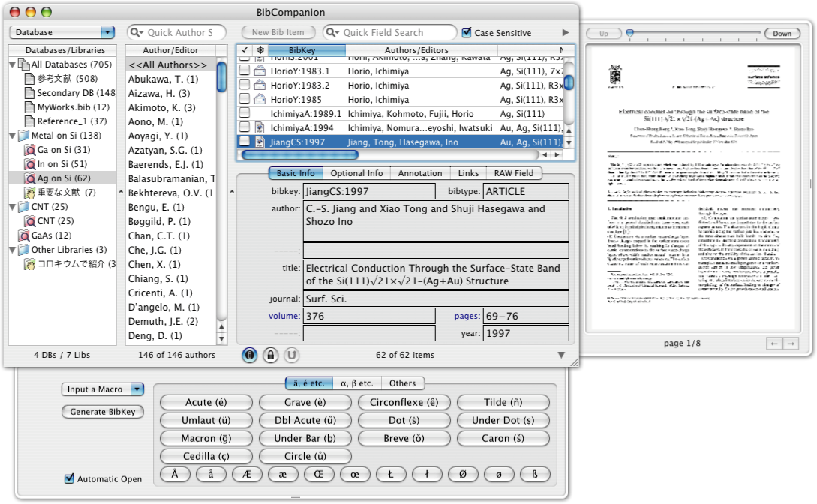The image size is (817, 504).
Task: Open the Optional Info tab
Action: [x=356, y=173]
